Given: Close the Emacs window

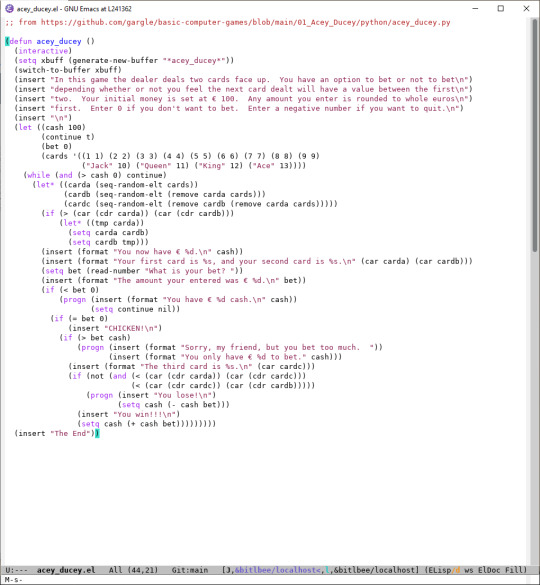Looking at the screenshot, I should pos(527,9).
